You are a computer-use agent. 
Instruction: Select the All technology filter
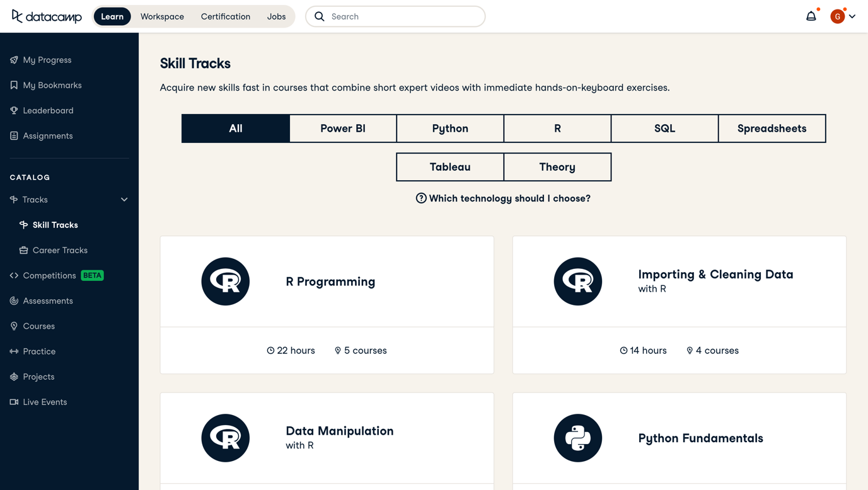236,128
